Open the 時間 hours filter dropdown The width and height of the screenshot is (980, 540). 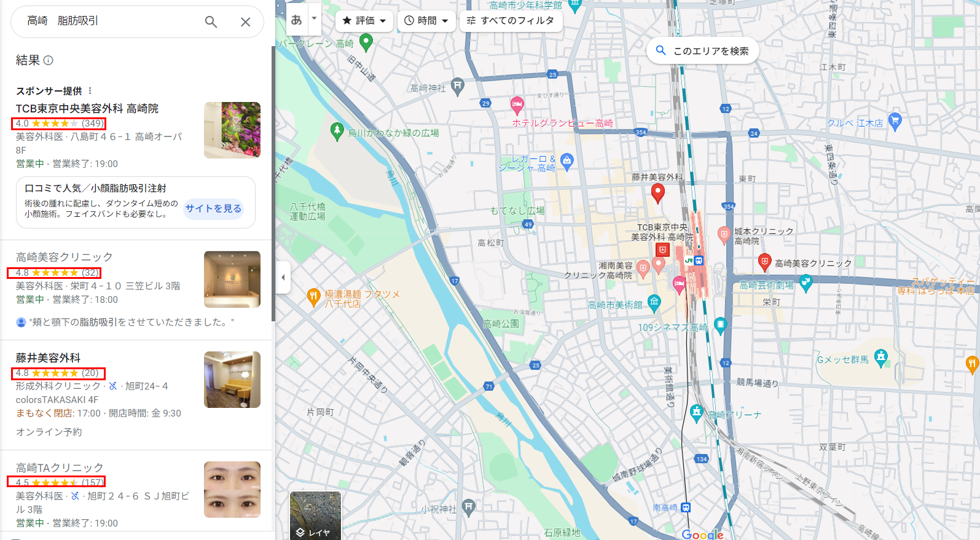click(426, 20)
